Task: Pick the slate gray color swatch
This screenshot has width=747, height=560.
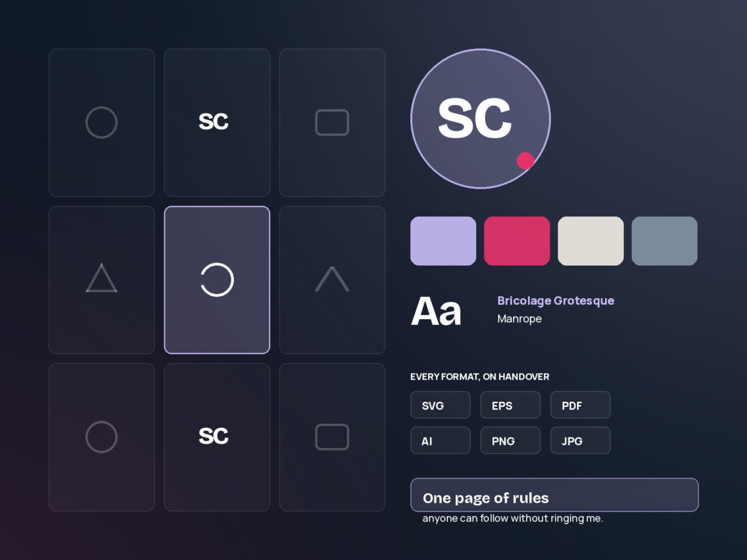Action: 664,241
